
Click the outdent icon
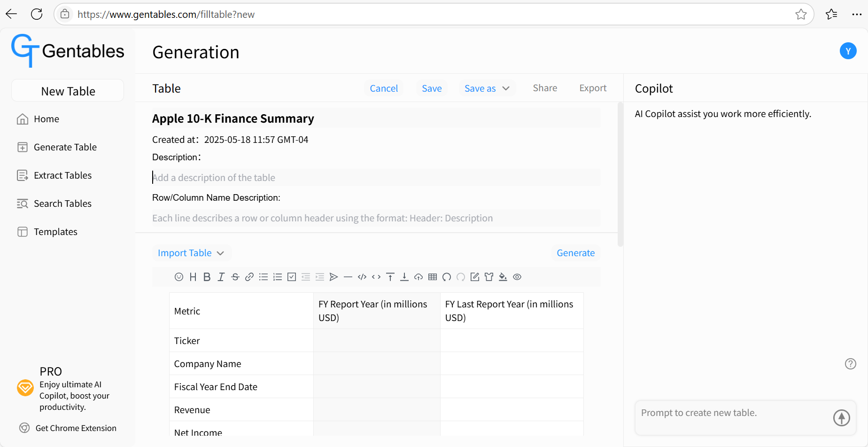point(306,277)
